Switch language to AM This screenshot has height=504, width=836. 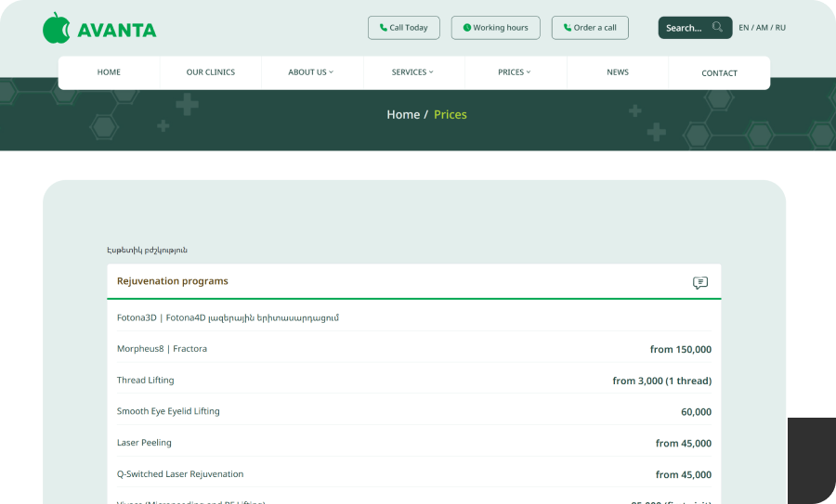pyautogui.click(x=762, y=28)
